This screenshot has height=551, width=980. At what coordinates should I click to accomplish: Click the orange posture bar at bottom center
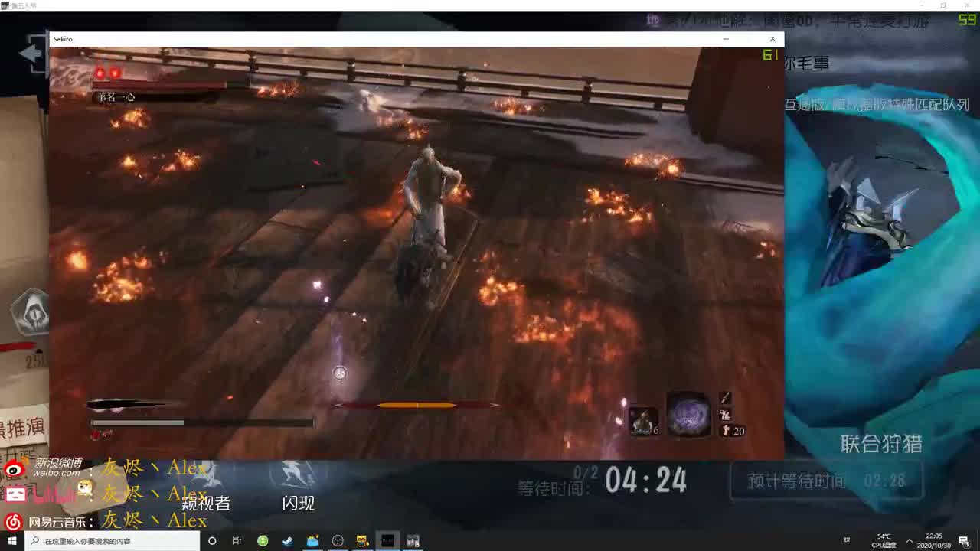(x=416, y=405)
